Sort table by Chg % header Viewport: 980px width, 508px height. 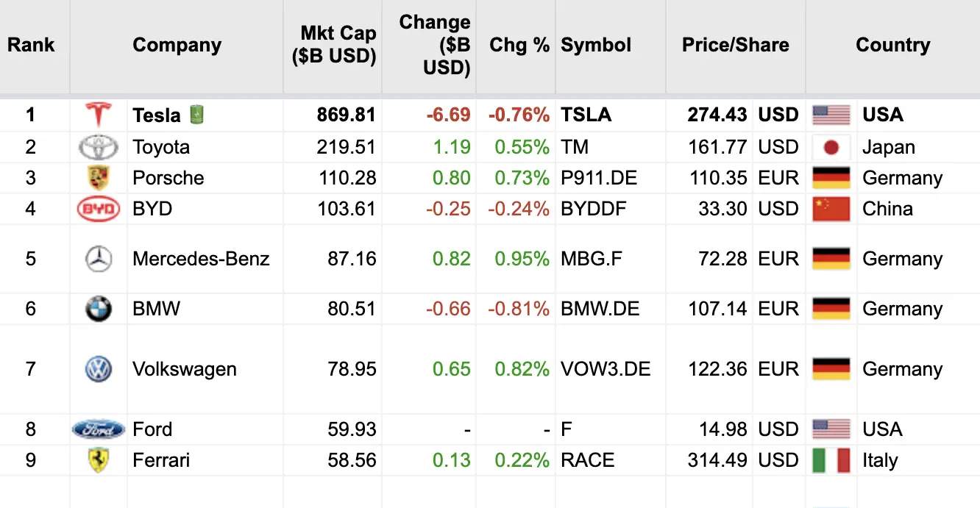[x=519, y=45]
